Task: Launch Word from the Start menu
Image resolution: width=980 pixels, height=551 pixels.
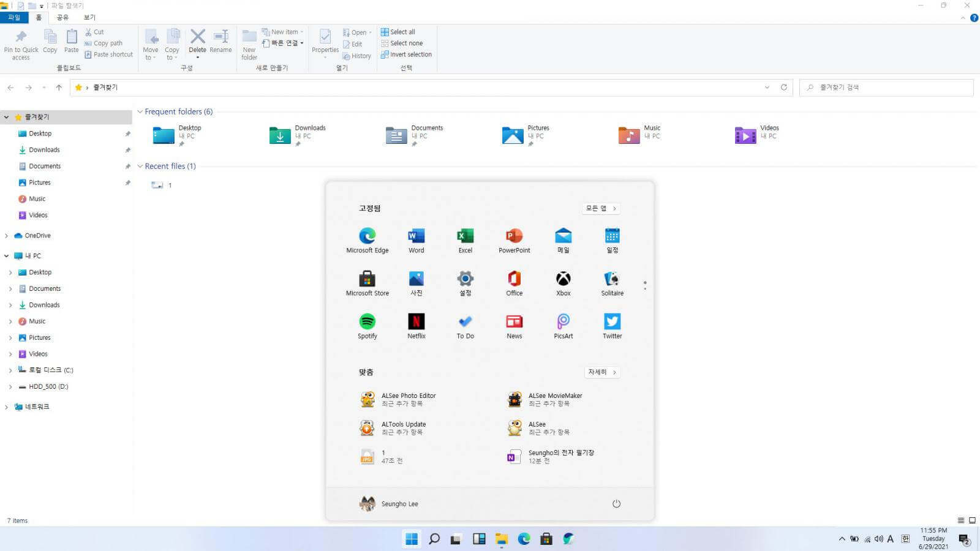Action: pyautogui.click(x=417, y=241)
